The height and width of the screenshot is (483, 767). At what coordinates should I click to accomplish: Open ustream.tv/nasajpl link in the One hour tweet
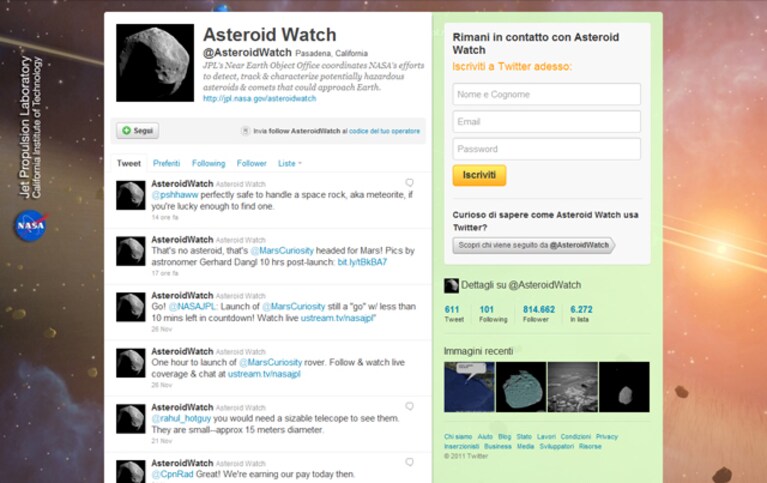pos(264,374)
